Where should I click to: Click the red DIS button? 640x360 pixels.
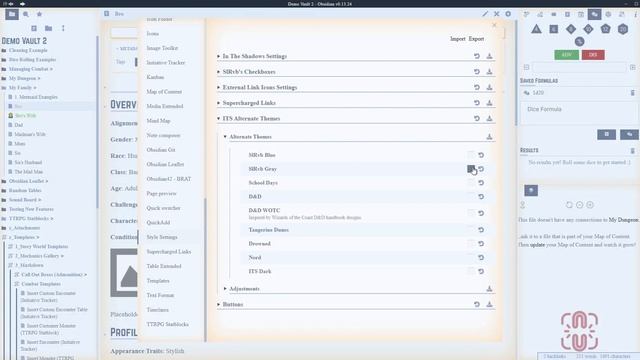pos(593,55)
